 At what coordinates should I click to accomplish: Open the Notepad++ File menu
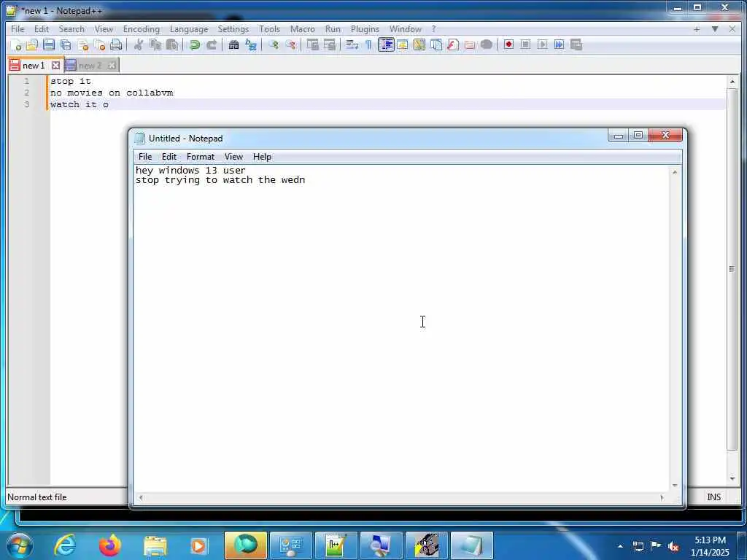pos(18,29)
